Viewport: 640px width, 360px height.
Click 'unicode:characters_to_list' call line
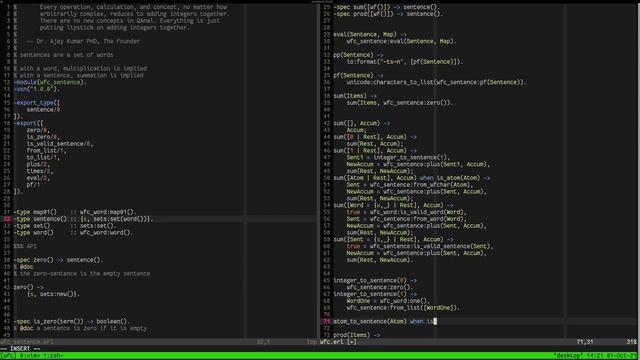437,82
